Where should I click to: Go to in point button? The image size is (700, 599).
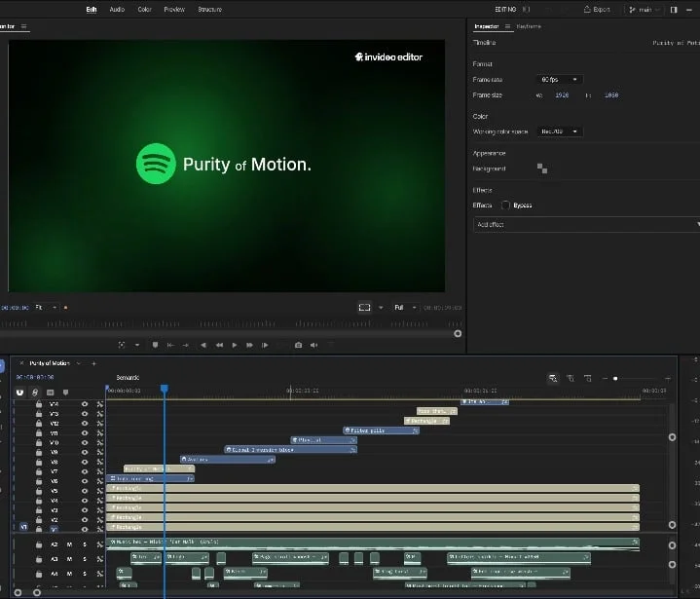tap(170, 345)
